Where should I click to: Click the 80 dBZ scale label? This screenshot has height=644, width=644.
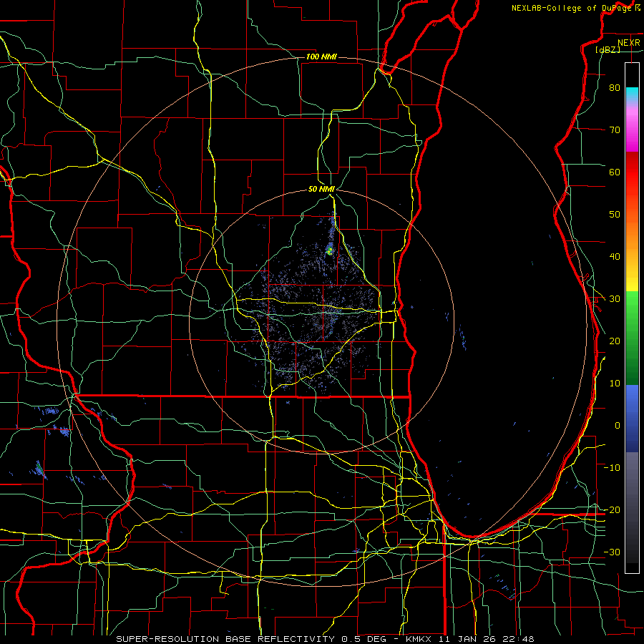coord(615,87)
